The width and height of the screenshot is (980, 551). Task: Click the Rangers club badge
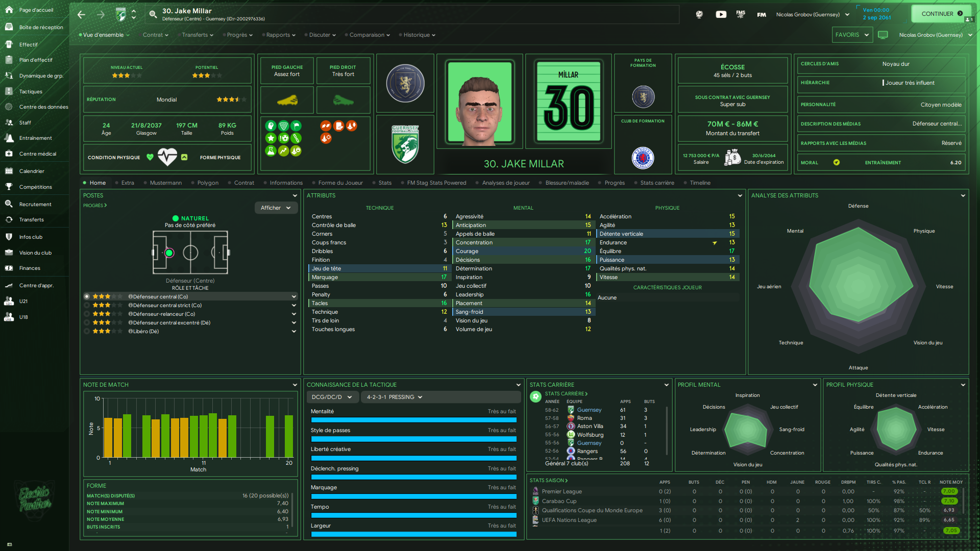643,158
